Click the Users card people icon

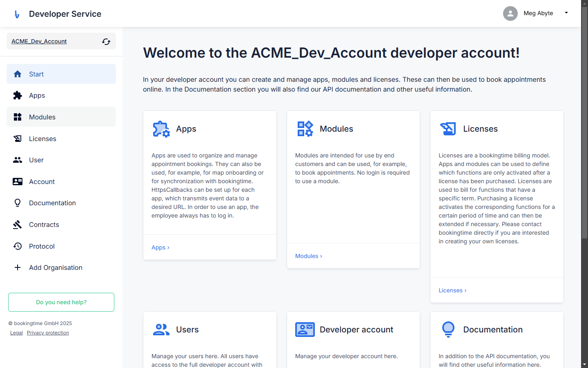161,330
